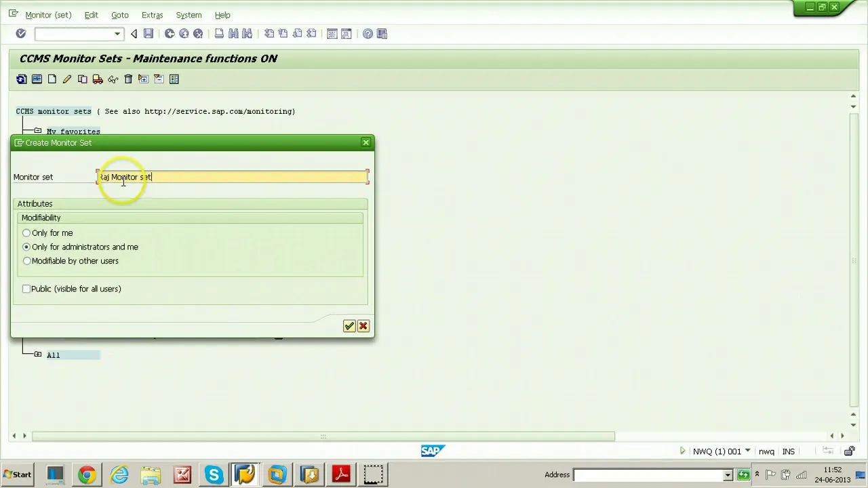
Task: Open the Edit menu
Action: [x=91, y=15]
